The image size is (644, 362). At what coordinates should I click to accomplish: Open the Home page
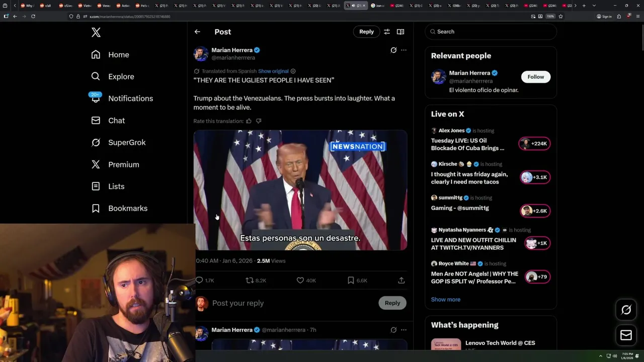coord(110,55)
